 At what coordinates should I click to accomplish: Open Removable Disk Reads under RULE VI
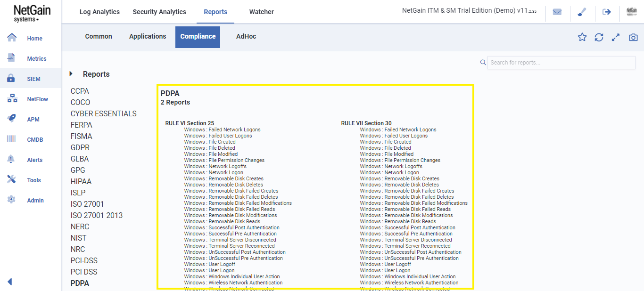click(x=222, y=221)
